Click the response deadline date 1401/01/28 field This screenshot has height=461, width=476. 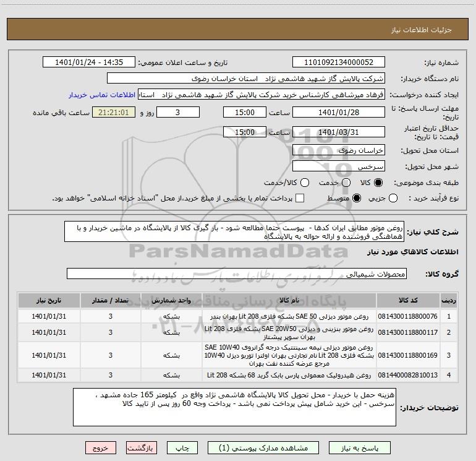[338, 113]
